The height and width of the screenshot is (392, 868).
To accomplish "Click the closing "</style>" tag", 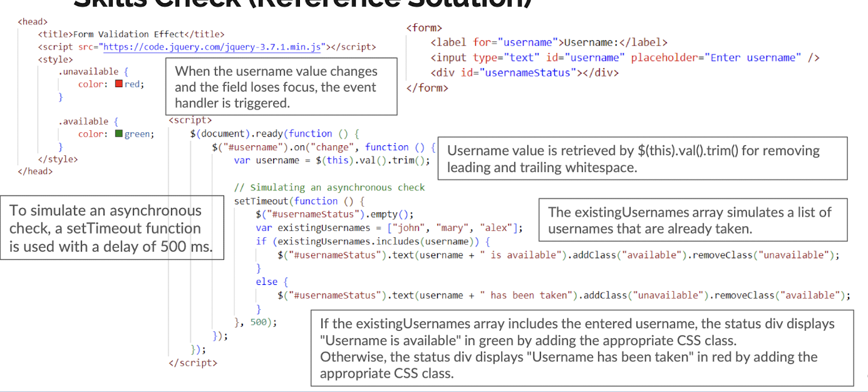I will tap(58, 159).
